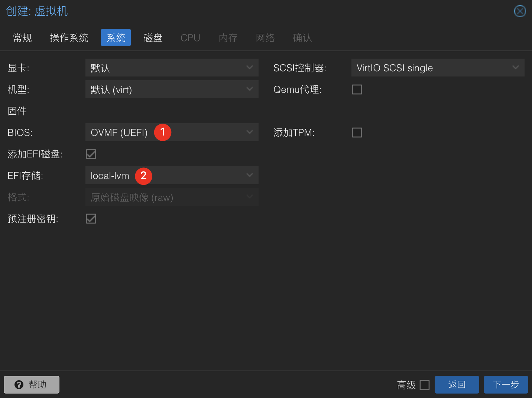The image size is (532, 398).
Task: Enable the 高级 advanced checkbox
Action: coord(425,385)
